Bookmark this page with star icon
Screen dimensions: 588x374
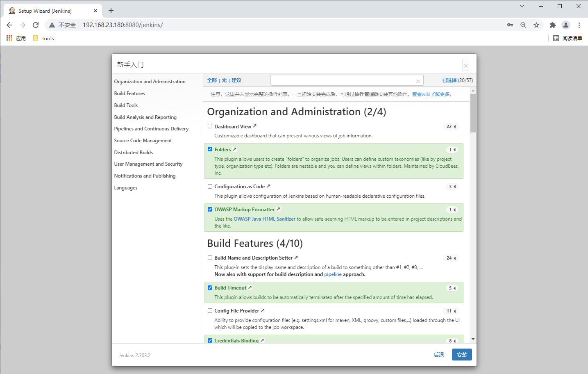[x=536, y=25]
